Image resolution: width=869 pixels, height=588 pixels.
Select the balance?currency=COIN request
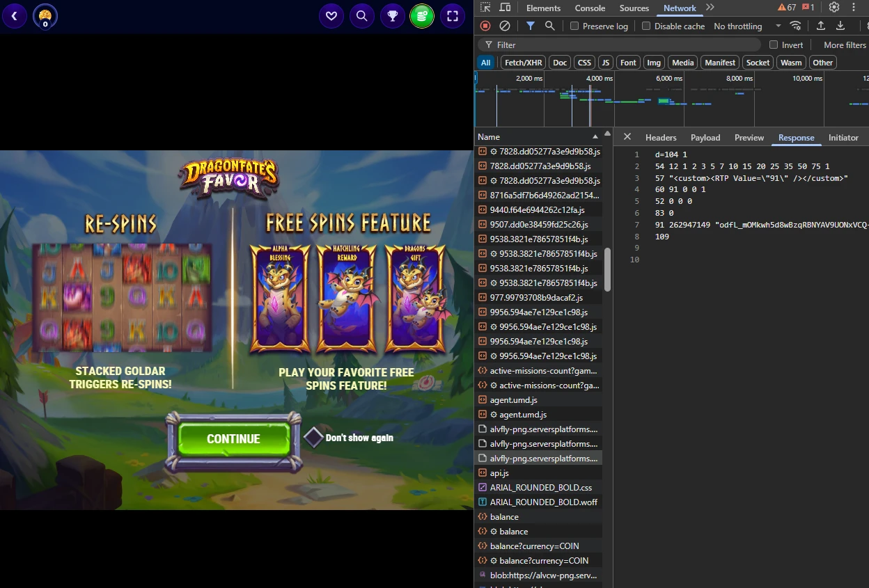click(x=538, y=546)
